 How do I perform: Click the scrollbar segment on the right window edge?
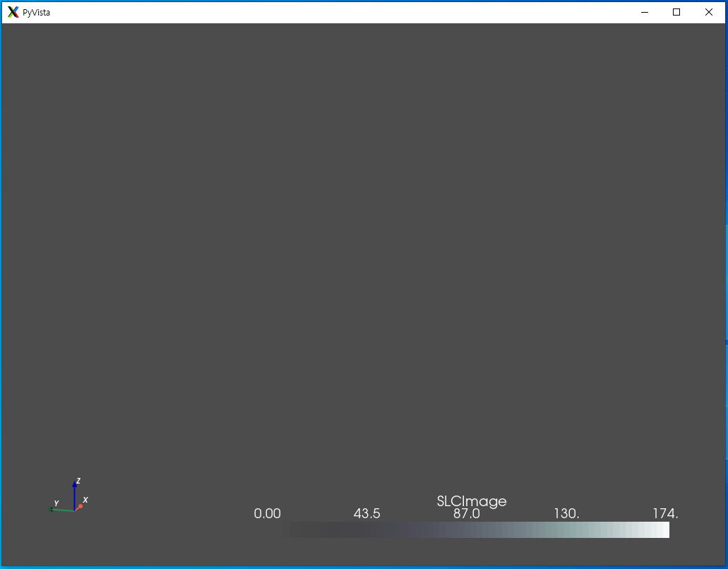pyautogui.click(x=724, y=342)
